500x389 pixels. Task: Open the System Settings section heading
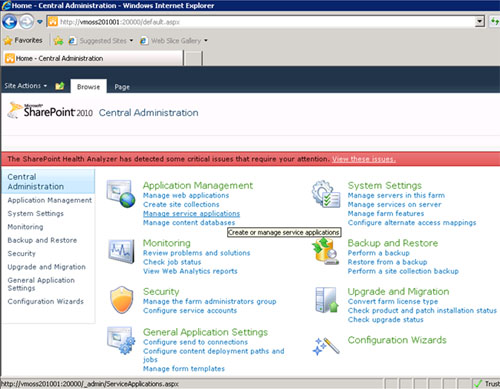(x=385, y=185)
